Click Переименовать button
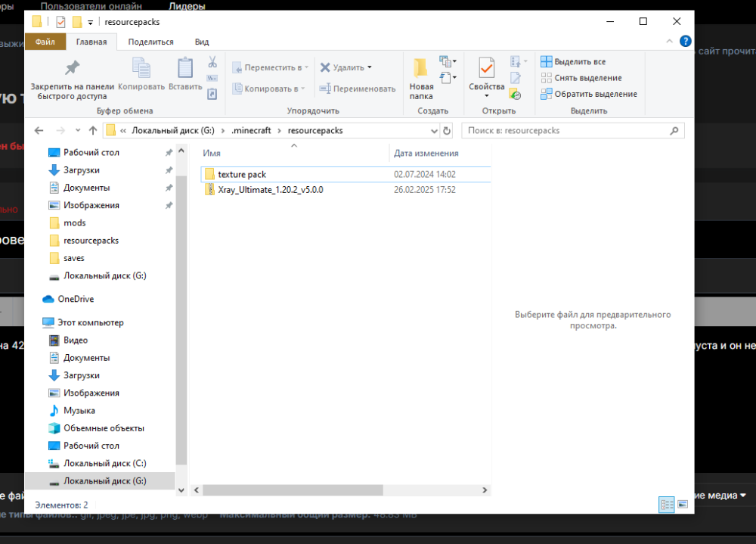 pyautogui.click(x=358, y=89)
